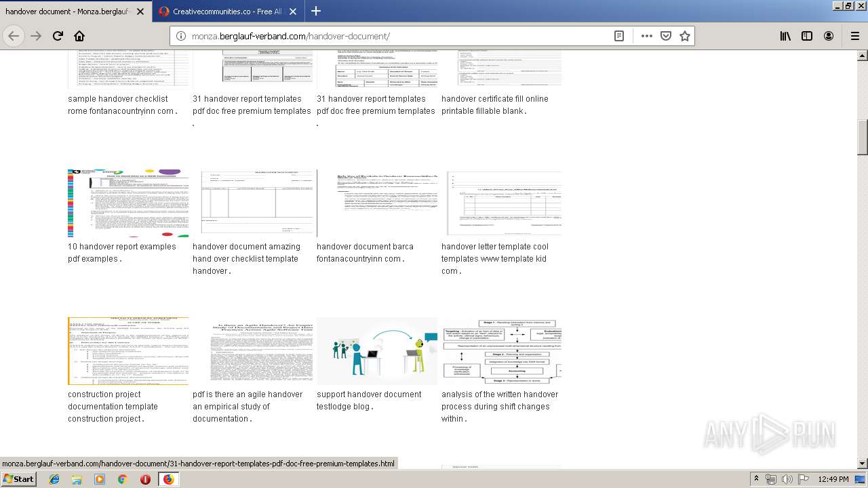
Task: Launch Chrome from the taskbar
Action: [x=122, y=479]
